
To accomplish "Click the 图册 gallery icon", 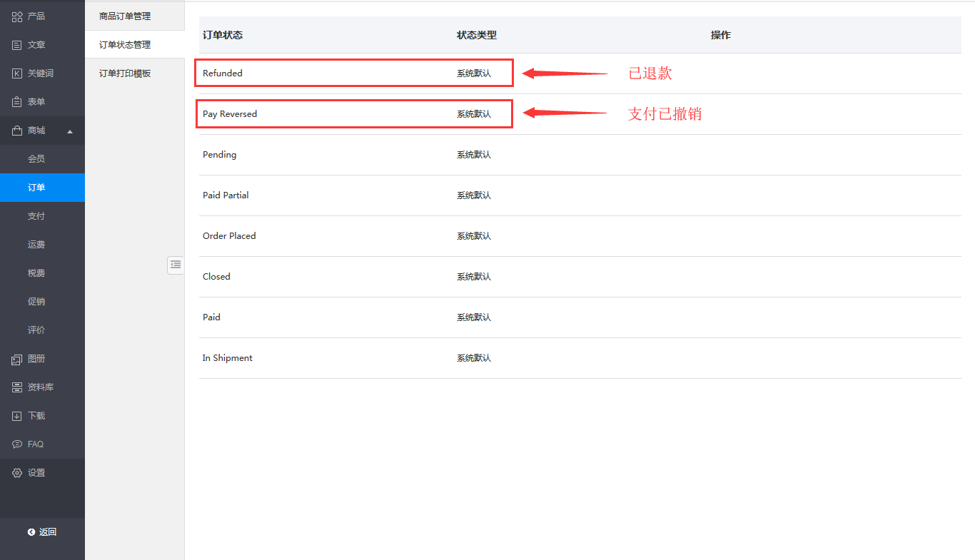I will (x=17, y=359).
